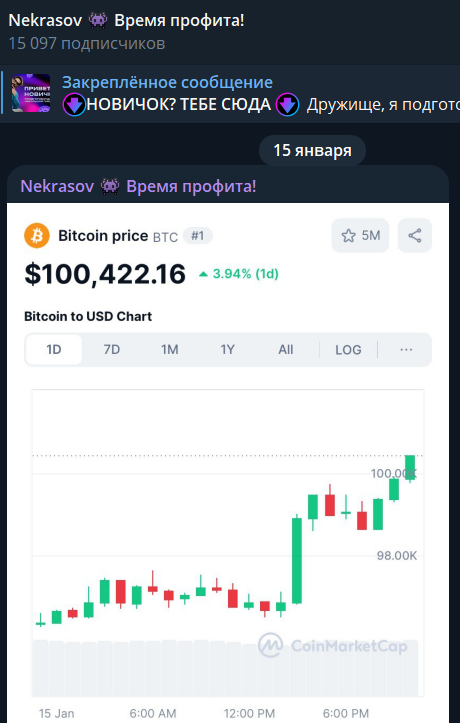Select the 1Y chart range

pos(228,350)
